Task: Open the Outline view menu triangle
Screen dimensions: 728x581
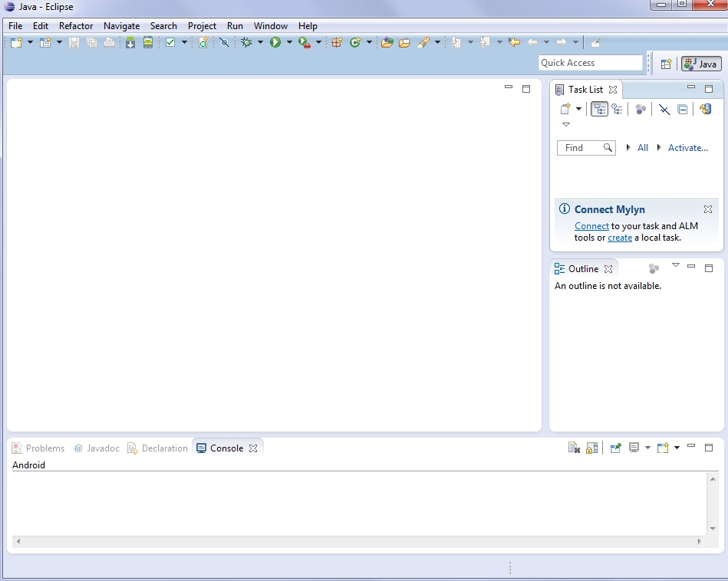Action: click(676, 265)
